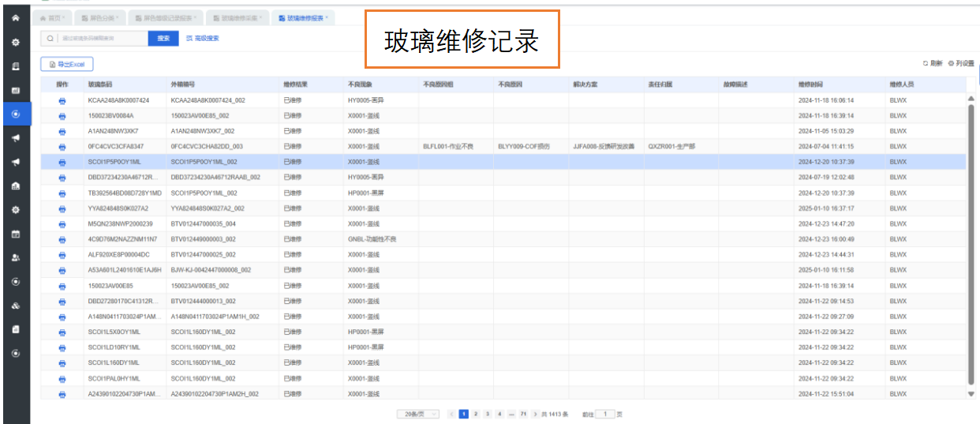Select the 玻璃维修报表 tab
This screenshot has width=980, height=424.
point(302,17)
